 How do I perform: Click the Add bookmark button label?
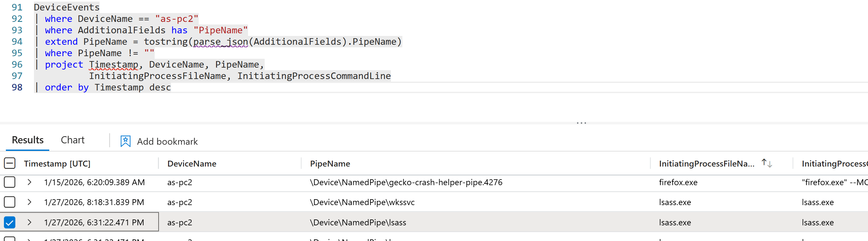(167, 142)
